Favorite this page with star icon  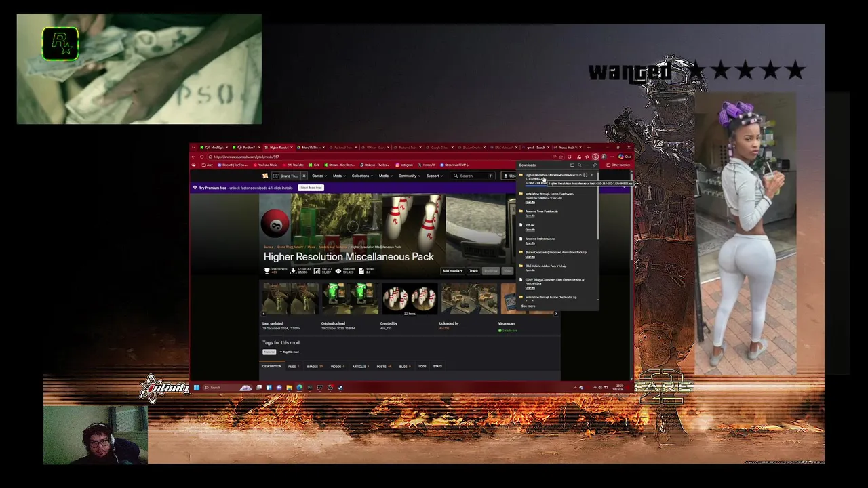561,157
